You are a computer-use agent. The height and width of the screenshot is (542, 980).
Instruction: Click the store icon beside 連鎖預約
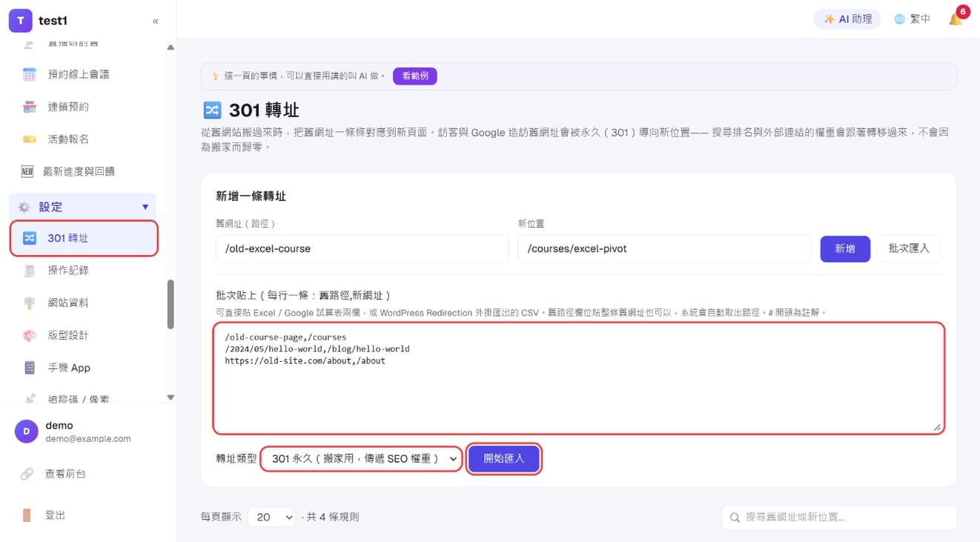[29, 107]
